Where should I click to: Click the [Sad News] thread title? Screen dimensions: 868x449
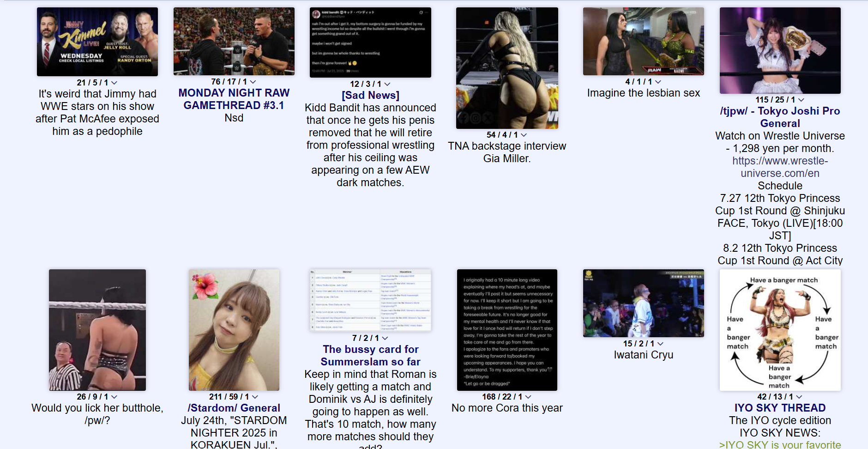(x=370, y=95)
